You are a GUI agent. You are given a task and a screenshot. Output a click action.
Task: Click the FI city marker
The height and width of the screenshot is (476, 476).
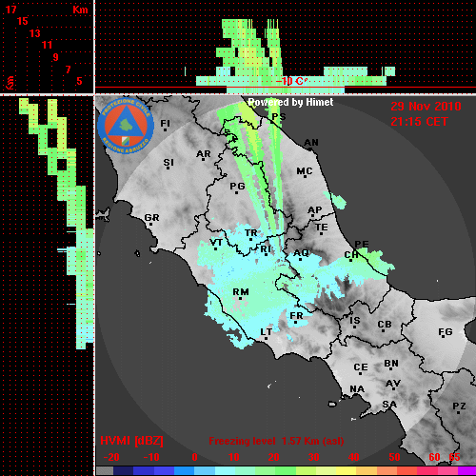165,129
